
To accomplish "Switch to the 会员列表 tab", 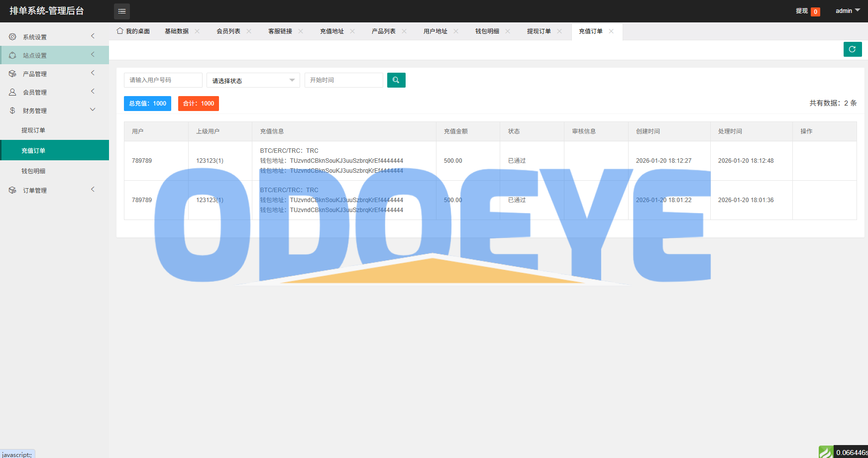I will click(x=228, y=31).
